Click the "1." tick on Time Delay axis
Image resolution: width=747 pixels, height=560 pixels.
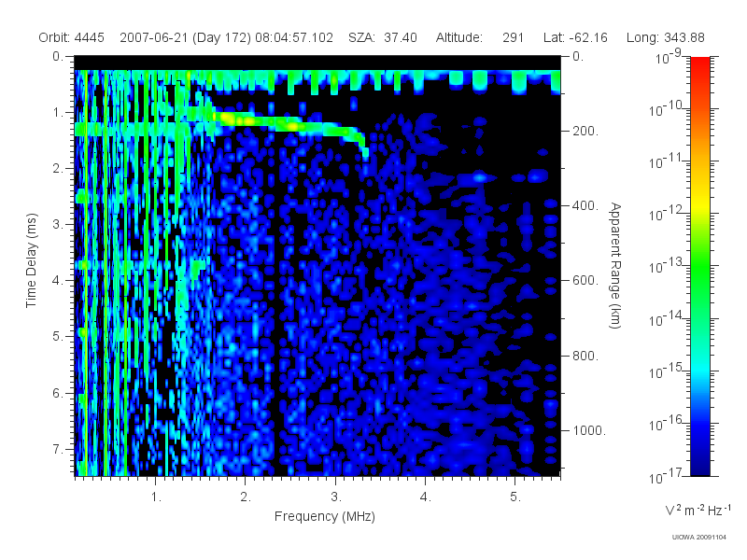click(58, 112)
